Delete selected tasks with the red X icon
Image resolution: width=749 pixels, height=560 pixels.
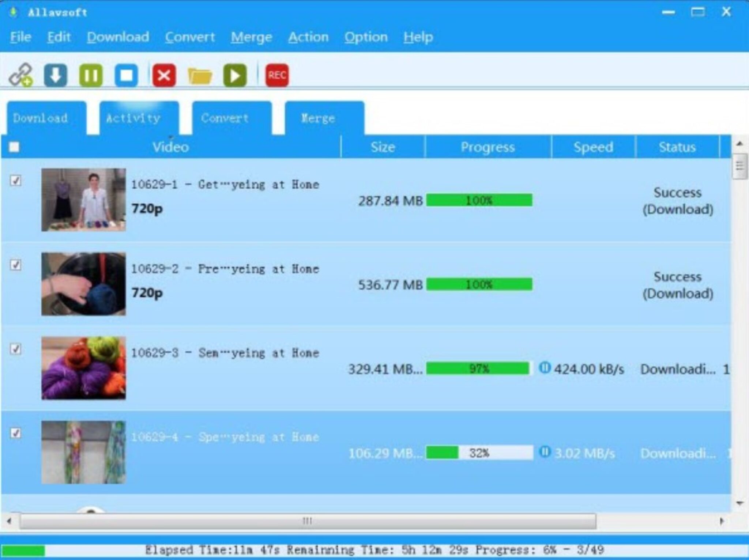(163, 75)
